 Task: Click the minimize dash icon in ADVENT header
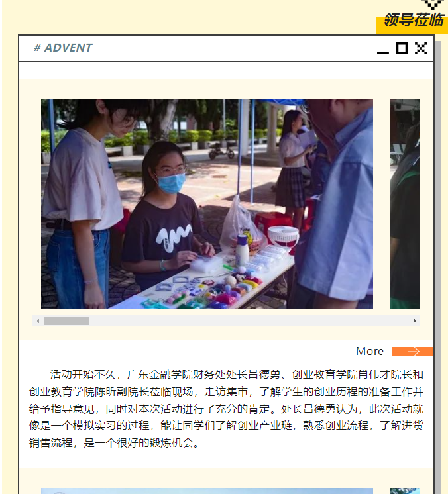pyautogui.click(x=383, y=52)
